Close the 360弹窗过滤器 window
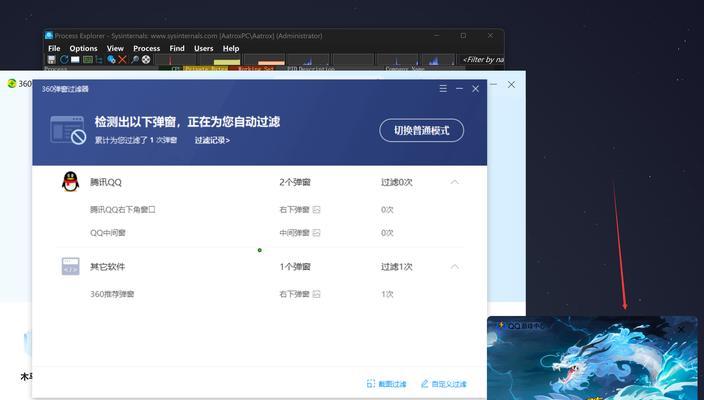 [x=475, y=88]
